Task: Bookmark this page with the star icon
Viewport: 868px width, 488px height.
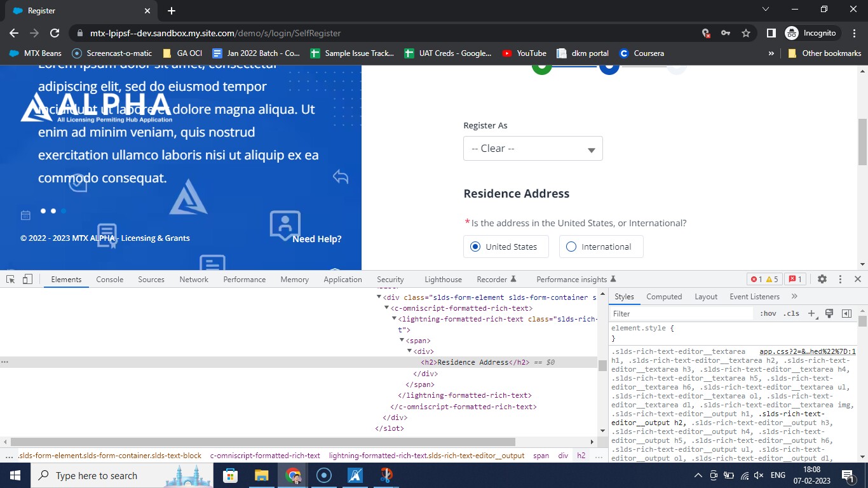Action: 746,33
